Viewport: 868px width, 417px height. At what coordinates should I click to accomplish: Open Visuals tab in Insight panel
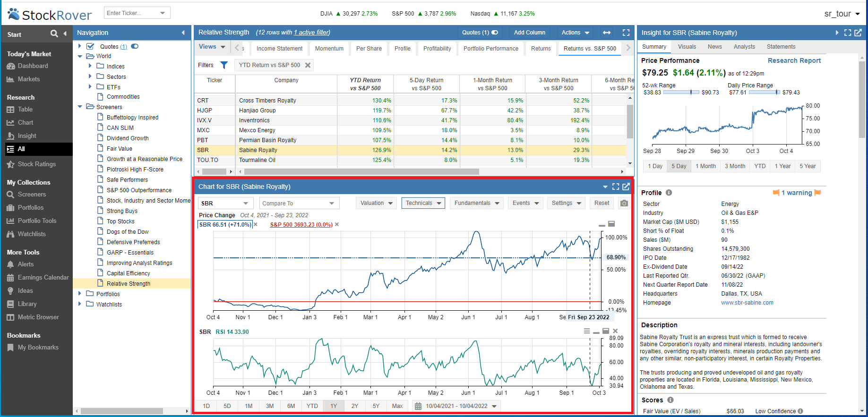pos(687,47)
